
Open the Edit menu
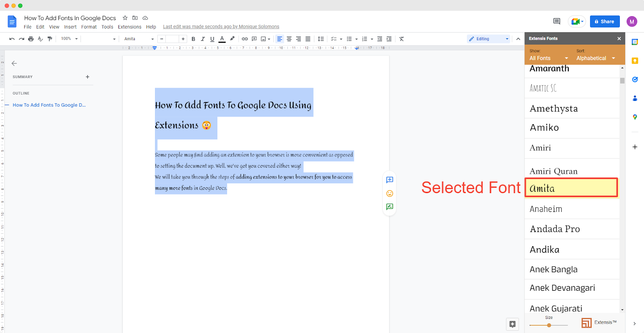coord(40,27)
